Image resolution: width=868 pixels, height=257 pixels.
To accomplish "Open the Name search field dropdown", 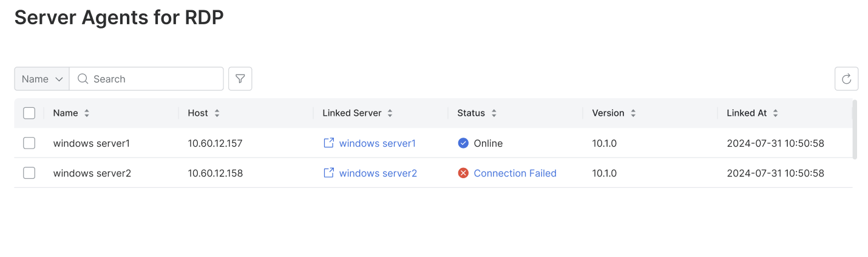I will (42, 79).
